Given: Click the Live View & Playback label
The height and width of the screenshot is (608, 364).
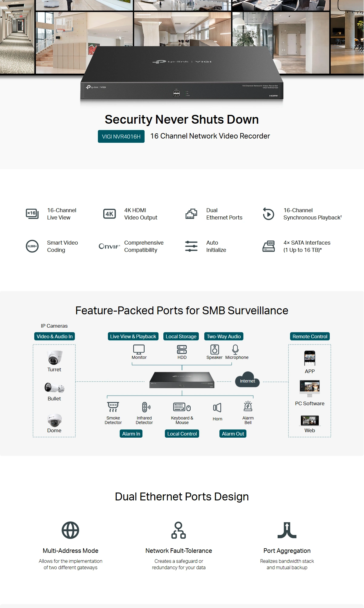Looking at the screenshot, I should [x=133, y=336].
